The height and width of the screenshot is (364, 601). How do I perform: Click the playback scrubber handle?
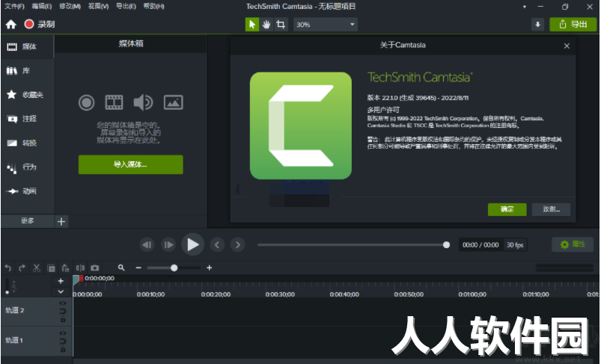click(x=446, y=245)
